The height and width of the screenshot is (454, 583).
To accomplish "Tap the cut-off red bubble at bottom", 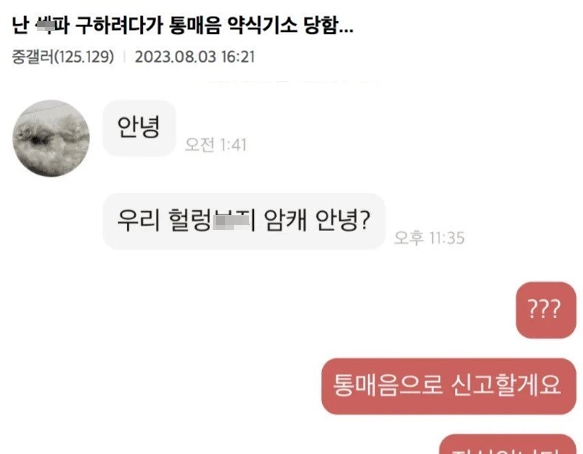I will tap(508, 444).
